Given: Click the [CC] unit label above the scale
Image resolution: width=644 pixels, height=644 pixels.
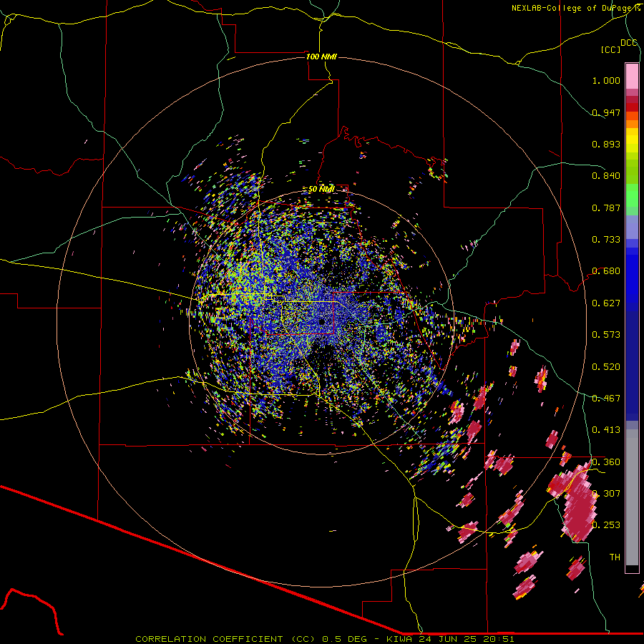Looking at the screenshot, I should coord(611,49).
